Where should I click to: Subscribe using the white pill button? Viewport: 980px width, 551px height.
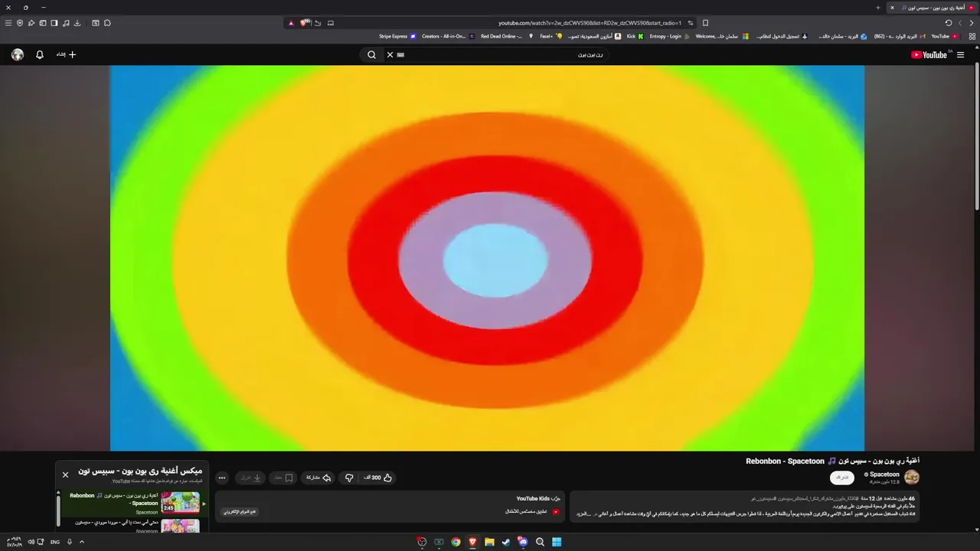842,478
